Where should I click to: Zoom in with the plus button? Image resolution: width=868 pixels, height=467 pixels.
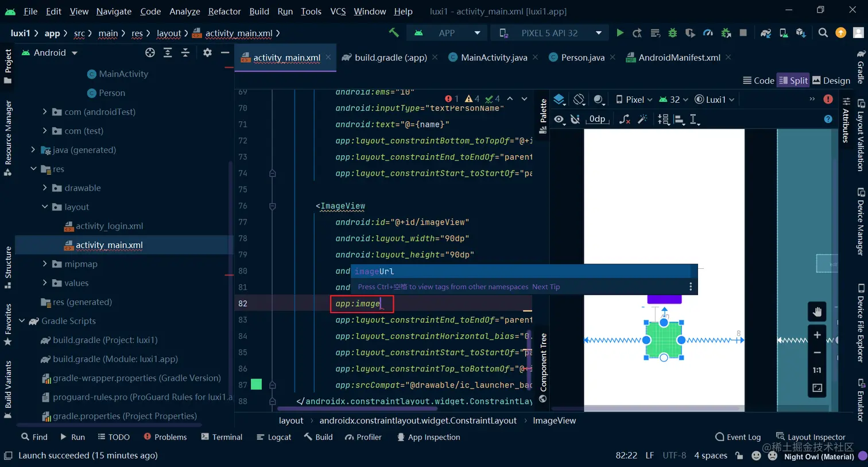pos(817,335)
